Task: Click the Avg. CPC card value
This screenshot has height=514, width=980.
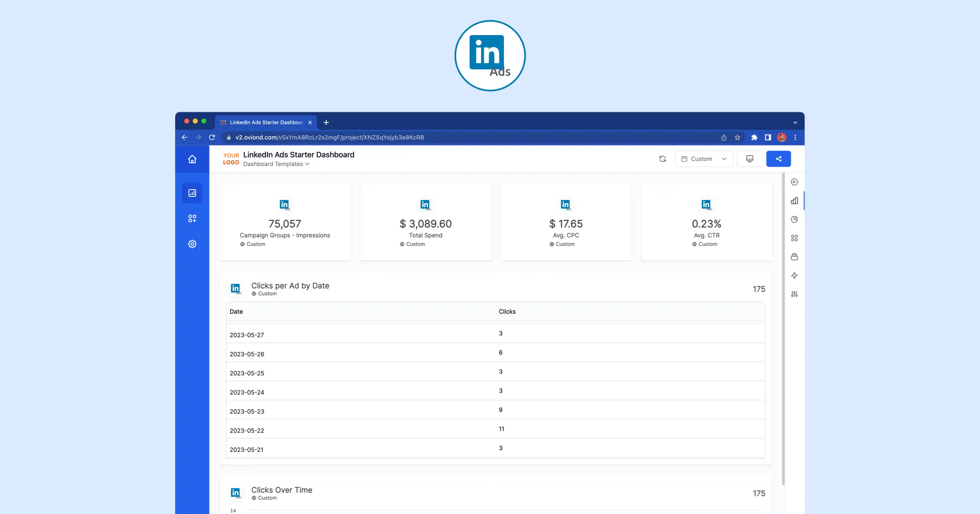Action: click(x=566, y=224)
